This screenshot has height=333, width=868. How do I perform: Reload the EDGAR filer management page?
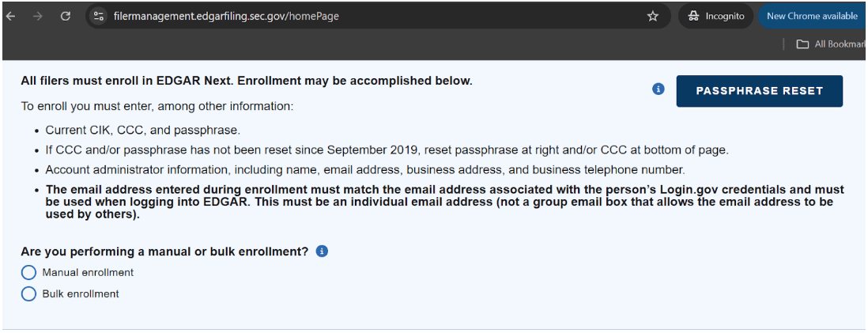pyautogui.click(x=66, y=16)
